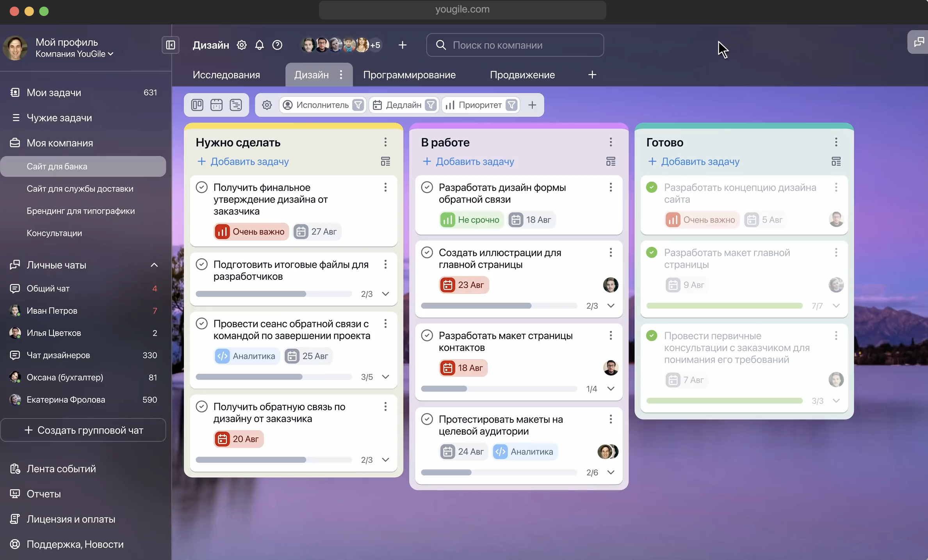Image resolution: width=928 pixels, height=560 pixels.
Task: Switch to the Продвижение board tab
Action: coord(522,75)
